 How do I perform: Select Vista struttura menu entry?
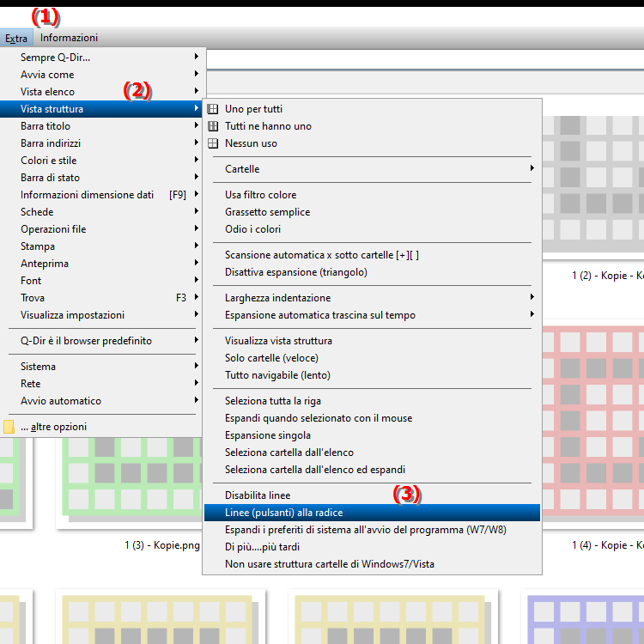point(100,109)
